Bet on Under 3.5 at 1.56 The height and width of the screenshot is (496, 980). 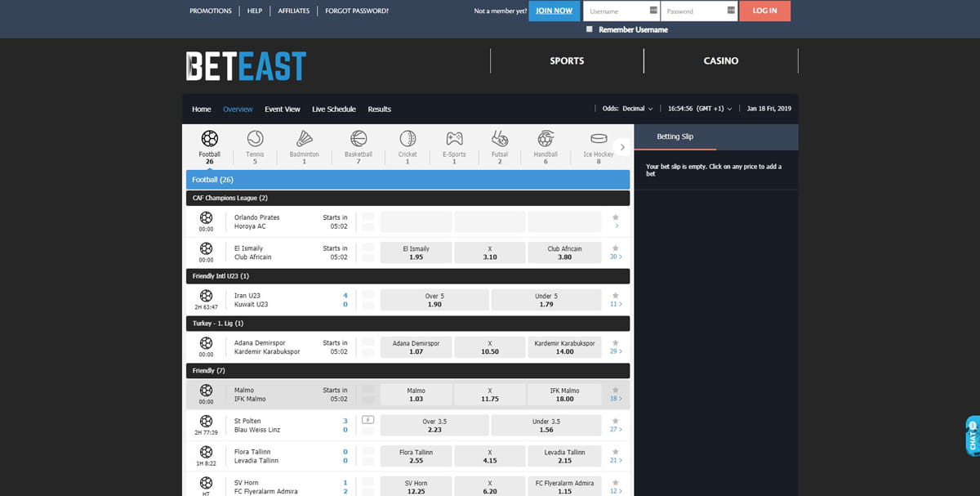coord(546,425)
